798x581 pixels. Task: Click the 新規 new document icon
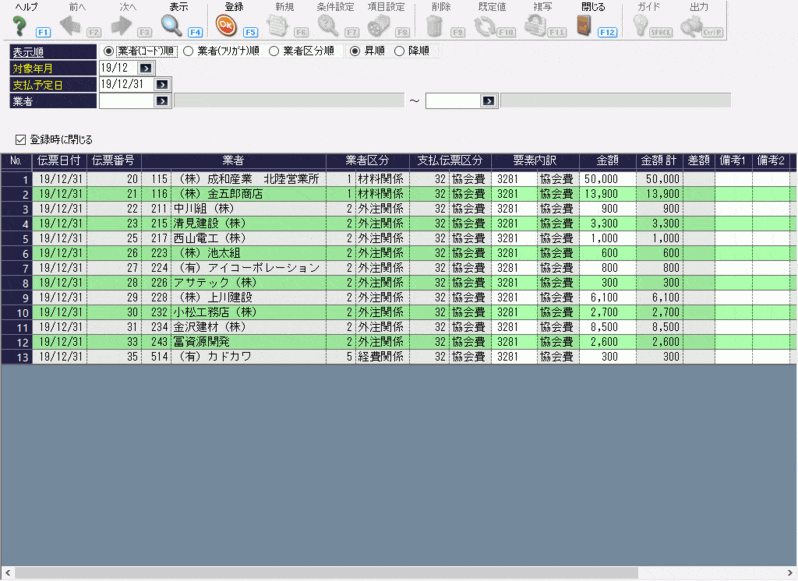tap(278, 26)
